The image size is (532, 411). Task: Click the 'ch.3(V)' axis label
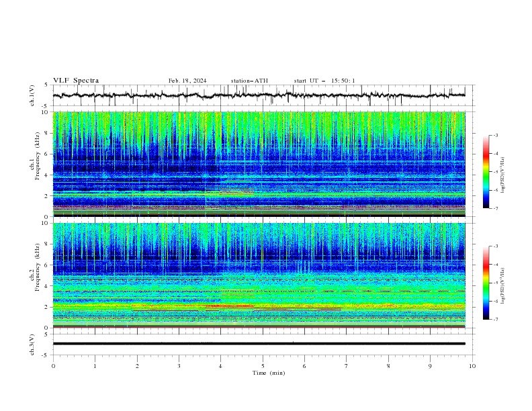point(32,345)
